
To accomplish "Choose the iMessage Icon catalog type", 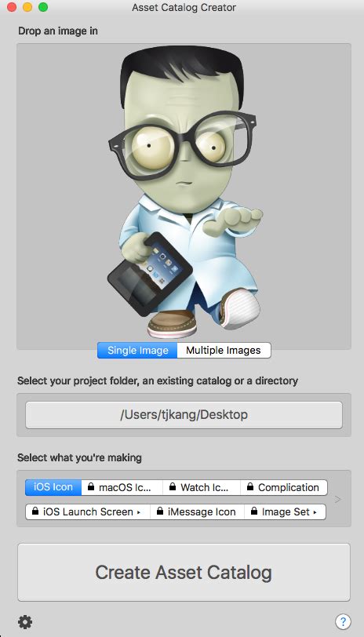I will point(197,511).
